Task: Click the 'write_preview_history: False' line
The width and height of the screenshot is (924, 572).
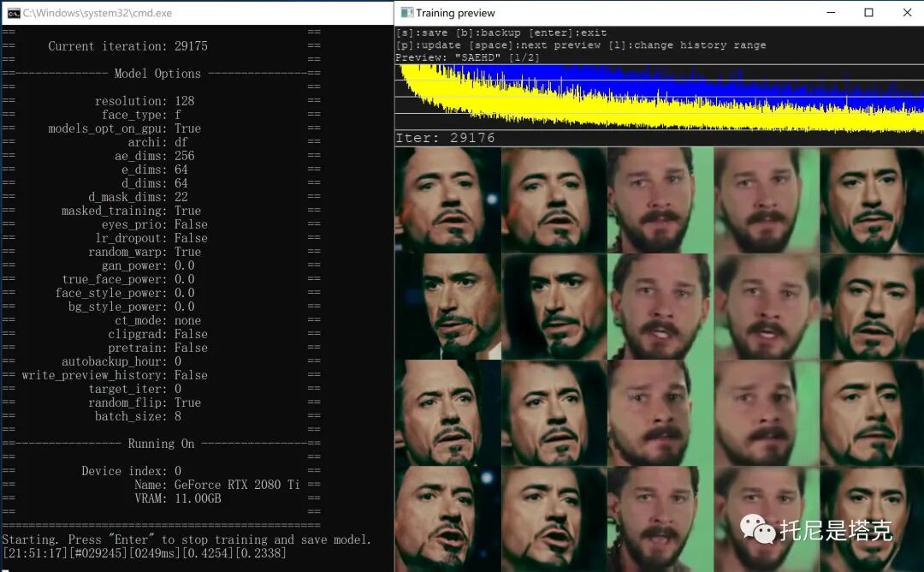Action: (x=115, y=375)
